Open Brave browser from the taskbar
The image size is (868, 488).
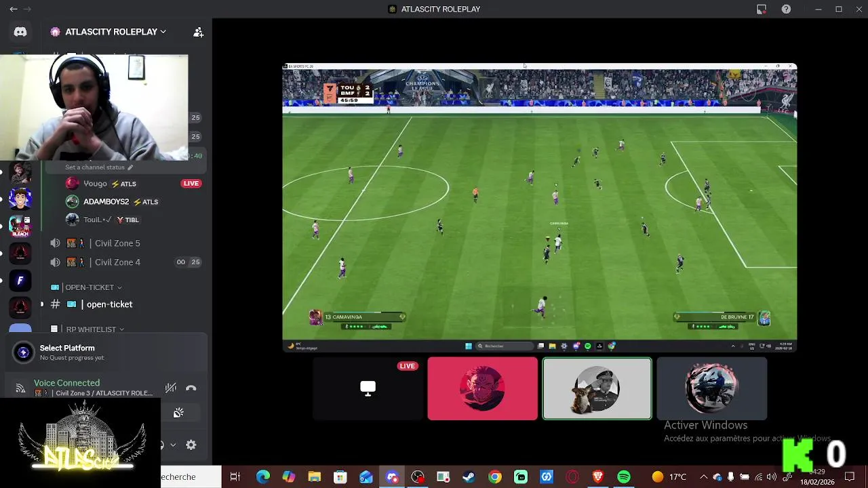click(x=598, y=477)
